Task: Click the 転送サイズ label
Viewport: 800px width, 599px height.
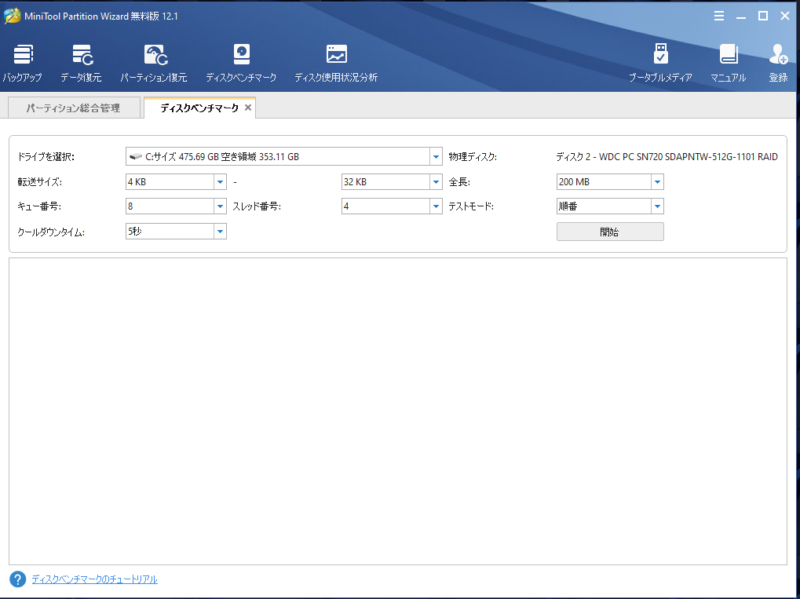Action: coord(40,182)
